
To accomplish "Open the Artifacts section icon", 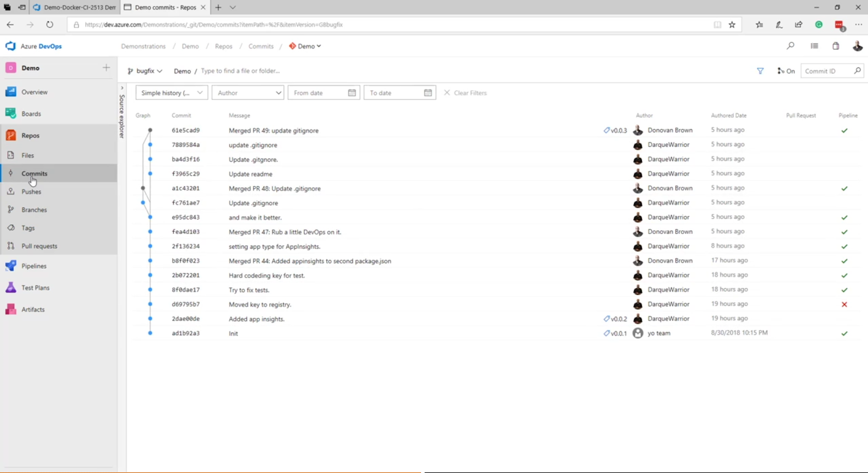I will coord(10,310).
